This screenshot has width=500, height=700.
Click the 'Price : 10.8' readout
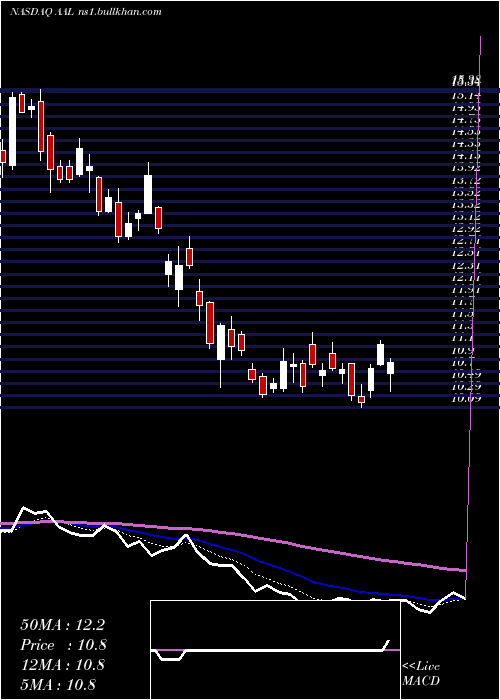coord(63,645)
